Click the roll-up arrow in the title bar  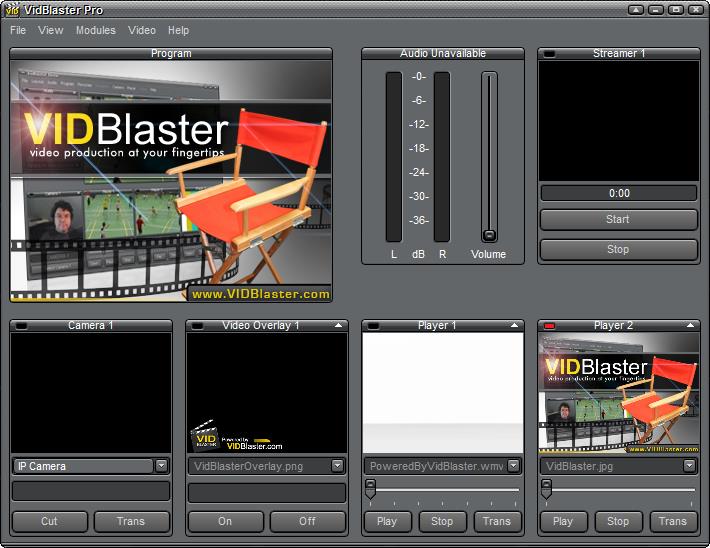tap(636, 10)
